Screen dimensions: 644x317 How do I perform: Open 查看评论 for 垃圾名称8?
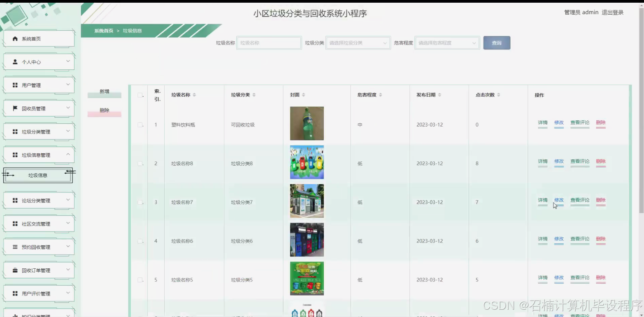[580, 162]
